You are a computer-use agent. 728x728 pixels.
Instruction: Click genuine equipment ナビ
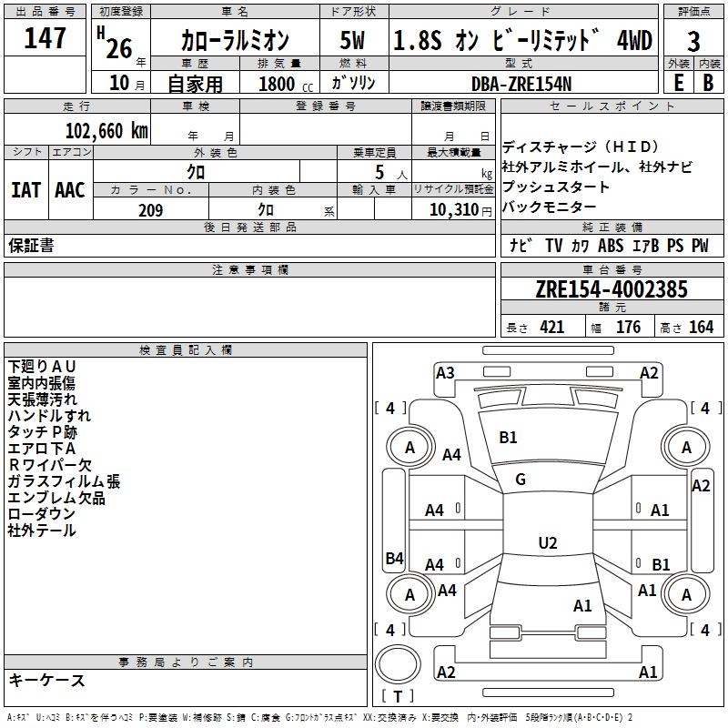click(x=521, y=245)
